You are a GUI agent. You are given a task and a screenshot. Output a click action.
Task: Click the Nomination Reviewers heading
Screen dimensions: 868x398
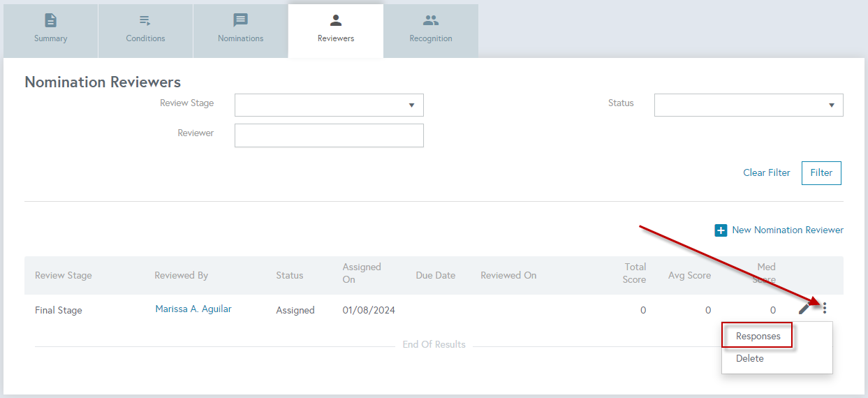(103, 82)
